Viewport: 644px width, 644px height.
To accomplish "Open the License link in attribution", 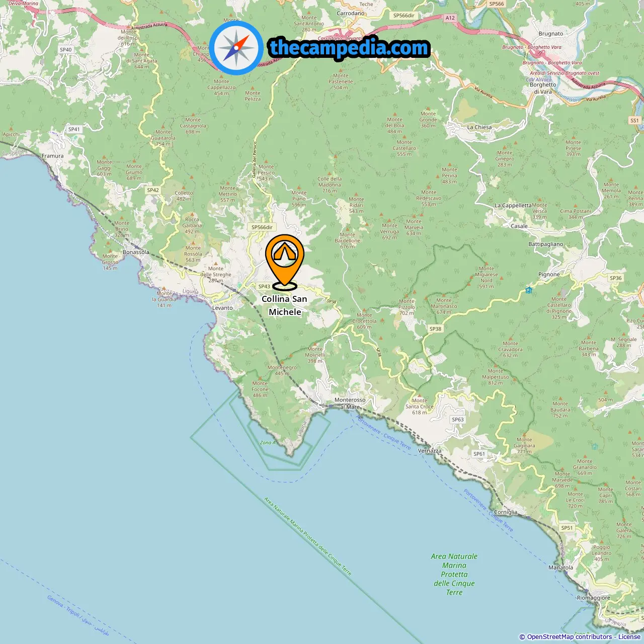I will tap(629, 637).
